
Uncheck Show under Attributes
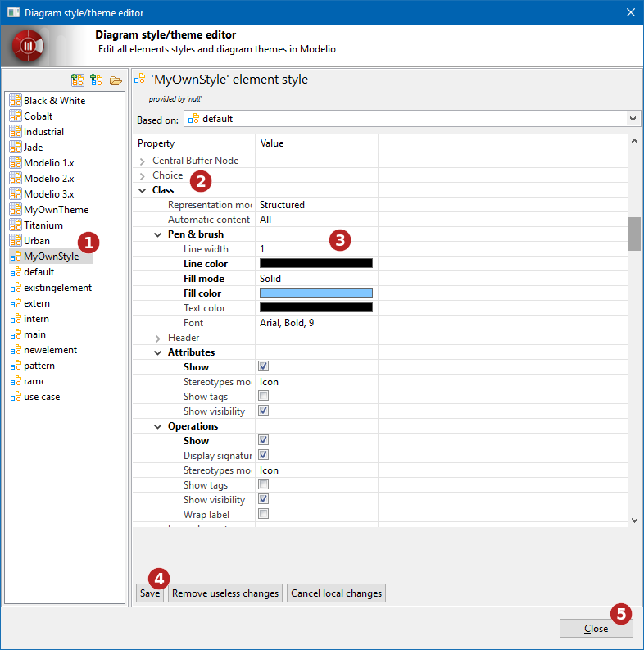coord(264,367)
